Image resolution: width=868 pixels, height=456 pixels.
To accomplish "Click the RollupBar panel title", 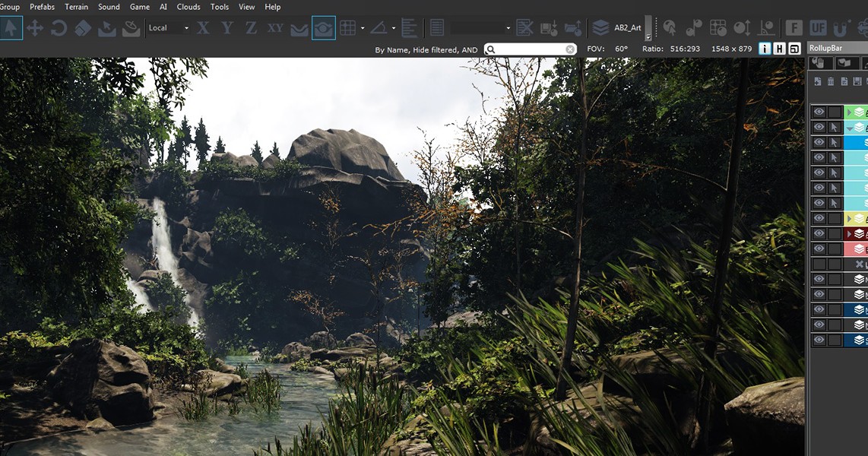I will click(825, 48).
